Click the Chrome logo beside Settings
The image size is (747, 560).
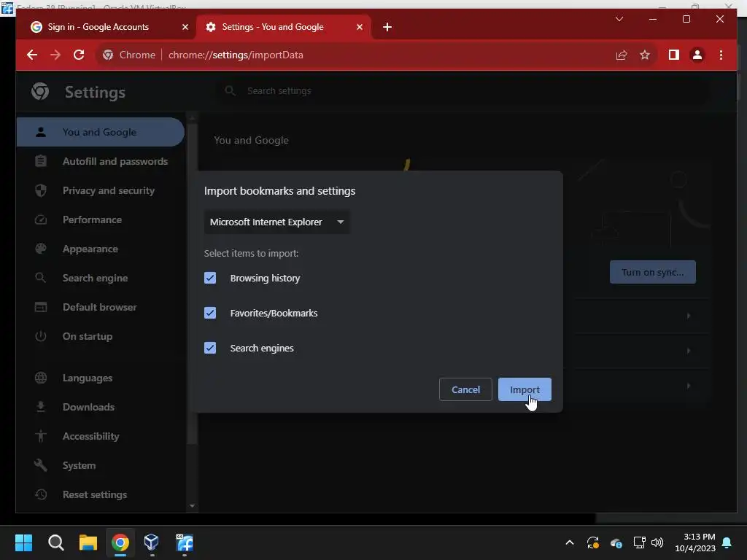tap(40, 91)
